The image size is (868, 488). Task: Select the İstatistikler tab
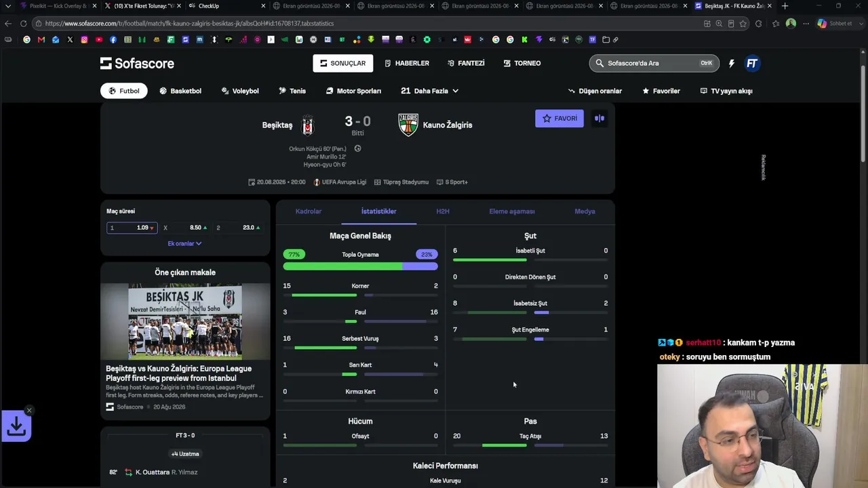click(378, 211)
